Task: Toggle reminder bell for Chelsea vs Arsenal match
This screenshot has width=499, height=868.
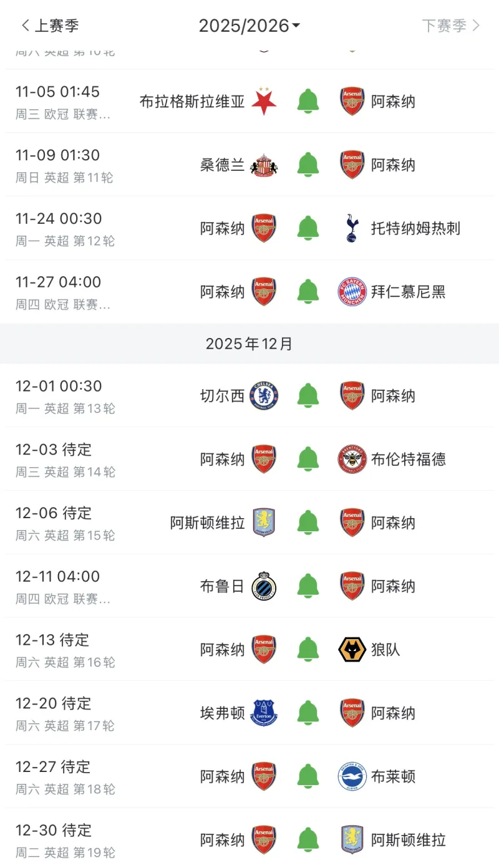Action: 308,396
